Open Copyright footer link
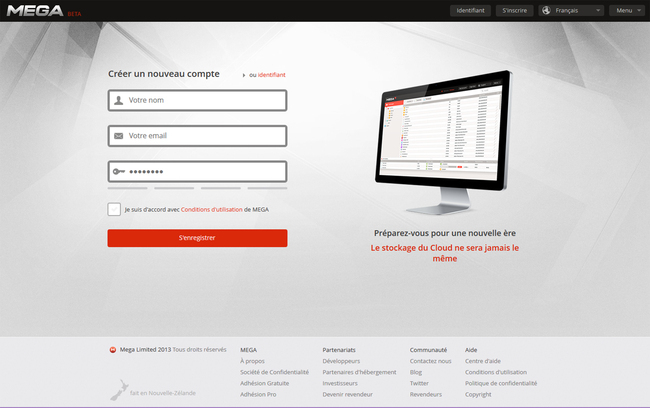 pos(478,395)
